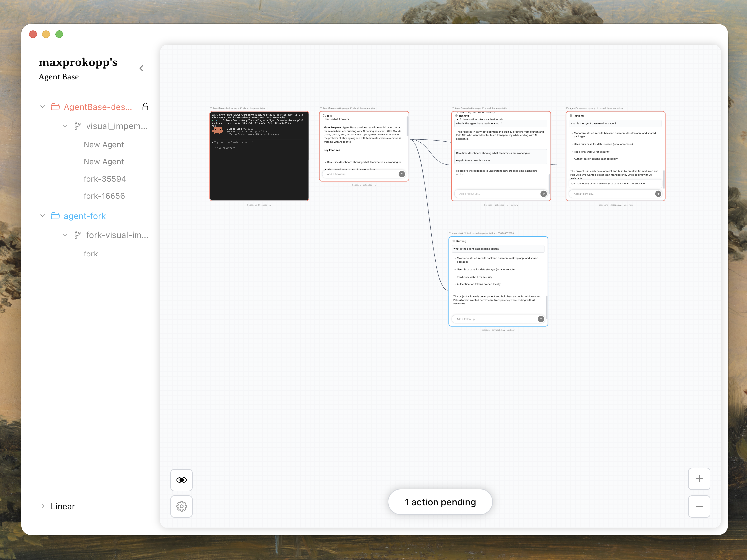Select the fork-16656 agent
Screen dimensions: 747x560
[104, 196]
